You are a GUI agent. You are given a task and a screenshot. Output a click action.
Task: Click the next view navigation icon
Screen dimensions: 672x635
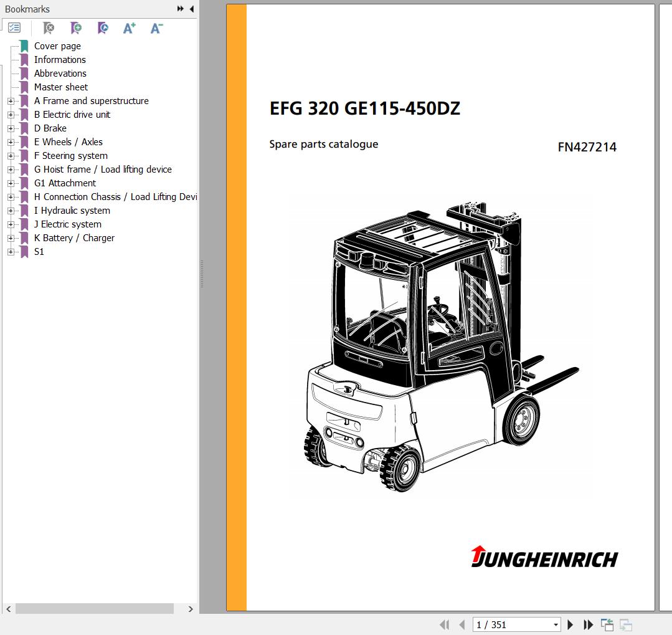[626, 624]
